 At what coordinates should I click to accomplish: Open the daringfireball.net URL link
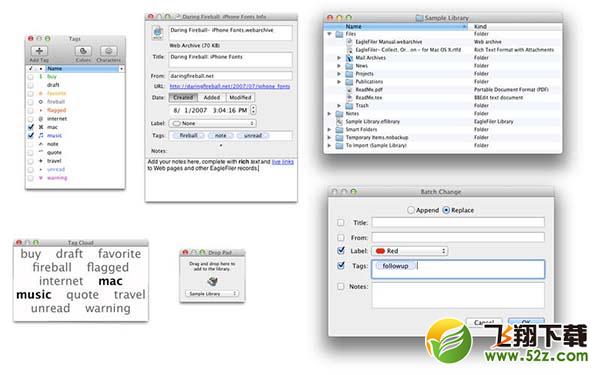point(230,86)
